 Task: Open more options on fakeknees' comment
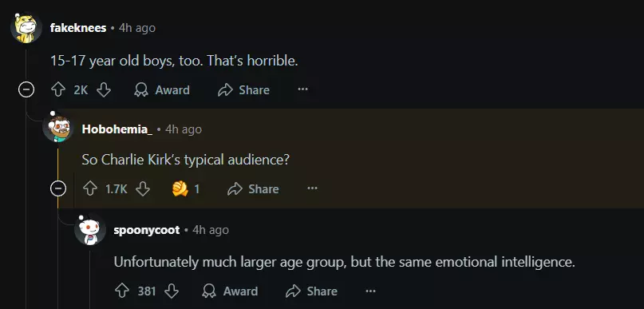(302, 89)
